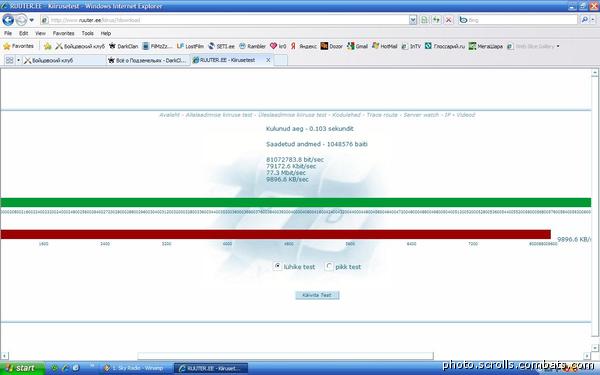
Task: Click the vertical scrollbar up arrow
Action: pos(595,72)
